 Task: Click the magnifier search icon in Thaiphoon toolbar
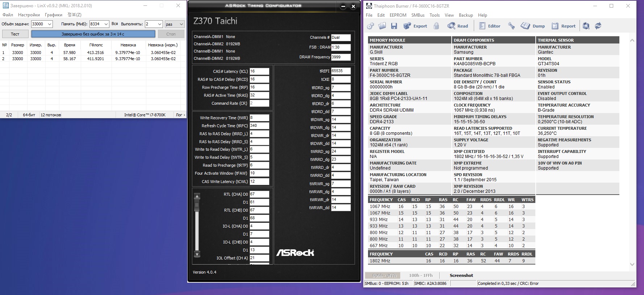point(586,26)
